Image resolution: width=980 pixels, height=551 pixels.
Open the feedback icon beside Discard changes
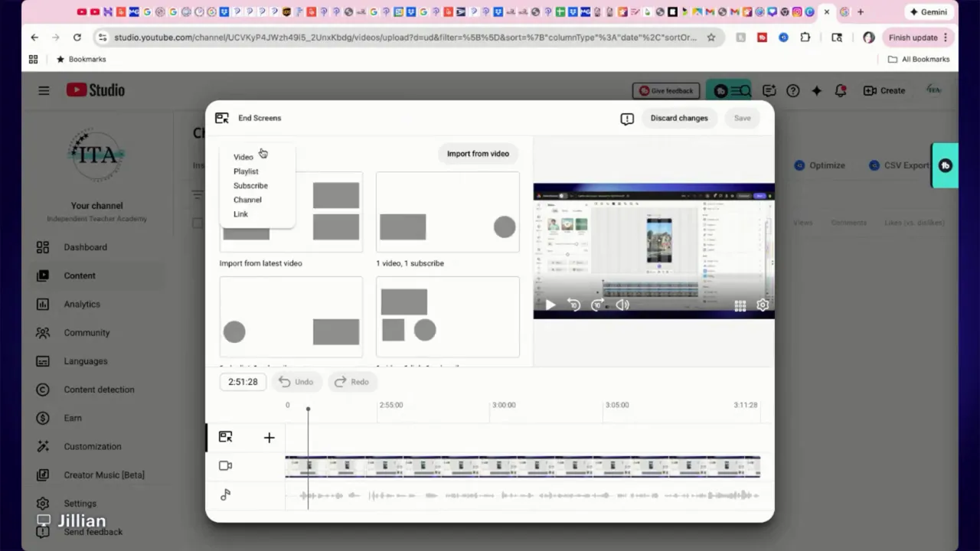pos(626,118)
